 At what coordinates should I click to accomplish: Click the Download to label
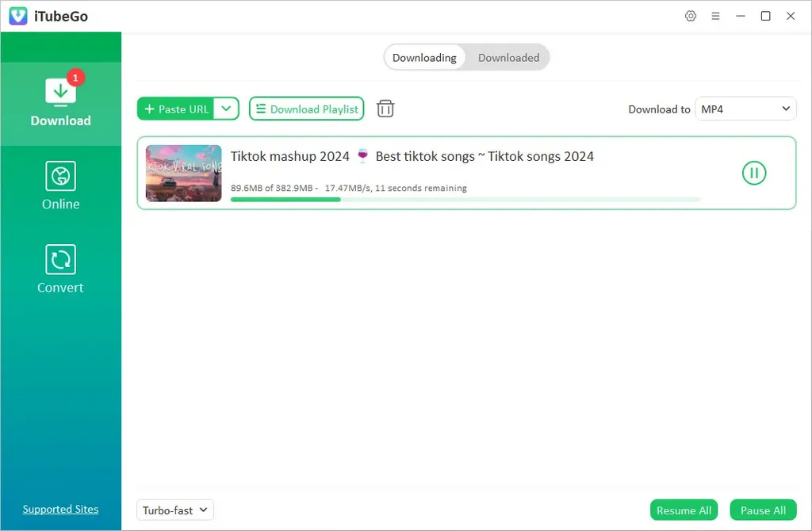pyautogui.click(x=659, y=109)
